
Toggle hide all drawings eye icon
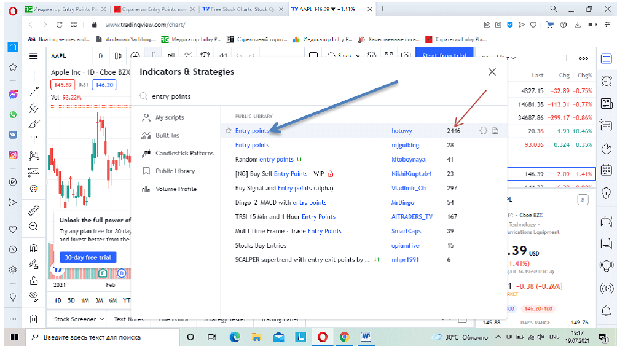34,296
